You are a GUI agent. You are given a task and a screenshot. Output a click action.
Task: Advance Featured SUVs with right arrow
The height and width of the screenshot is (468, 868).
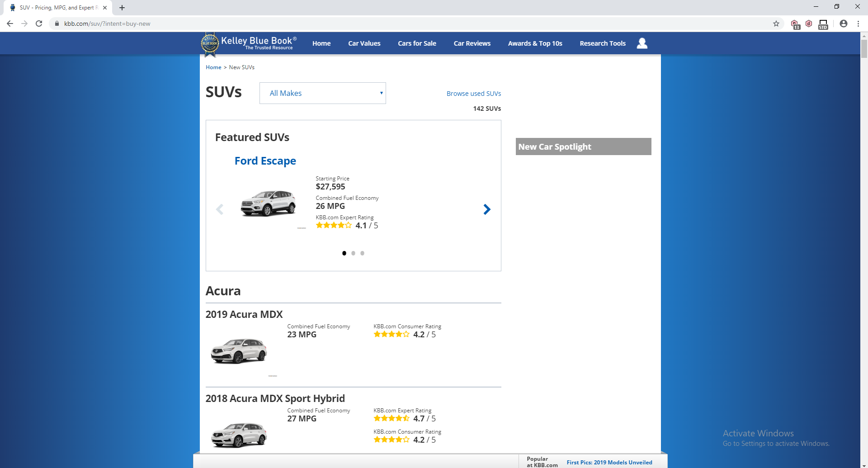487,209
